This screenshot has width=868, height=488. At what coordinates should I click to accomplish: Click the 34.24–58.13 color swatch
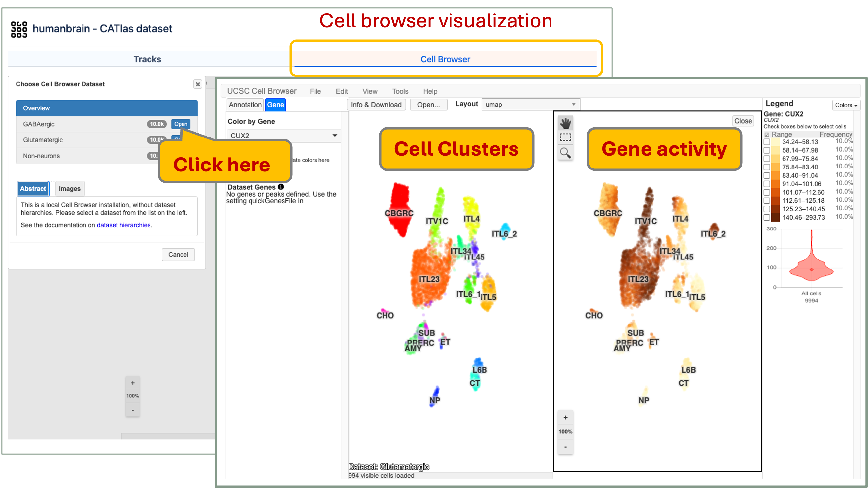click(x=775, y=142)
